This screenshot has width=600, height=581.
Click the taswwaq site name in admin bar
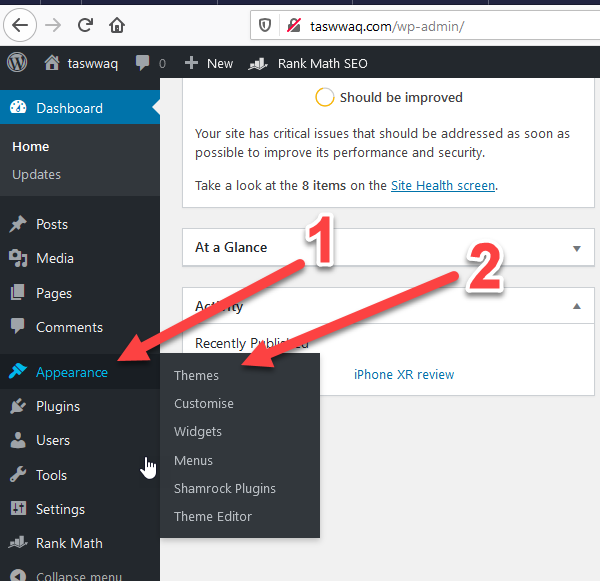(93, 63)
